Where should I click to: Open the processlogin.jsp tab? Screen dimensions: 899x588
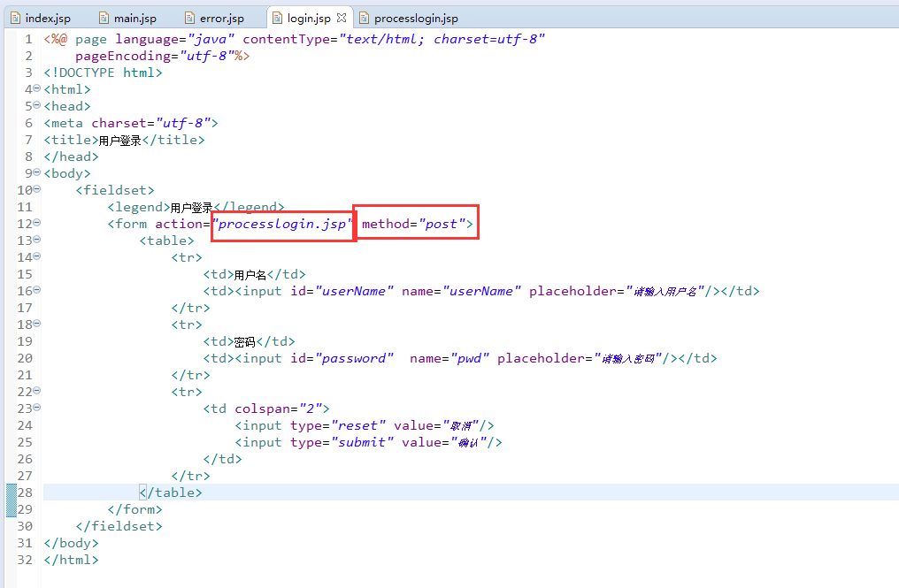coord(410,19)
